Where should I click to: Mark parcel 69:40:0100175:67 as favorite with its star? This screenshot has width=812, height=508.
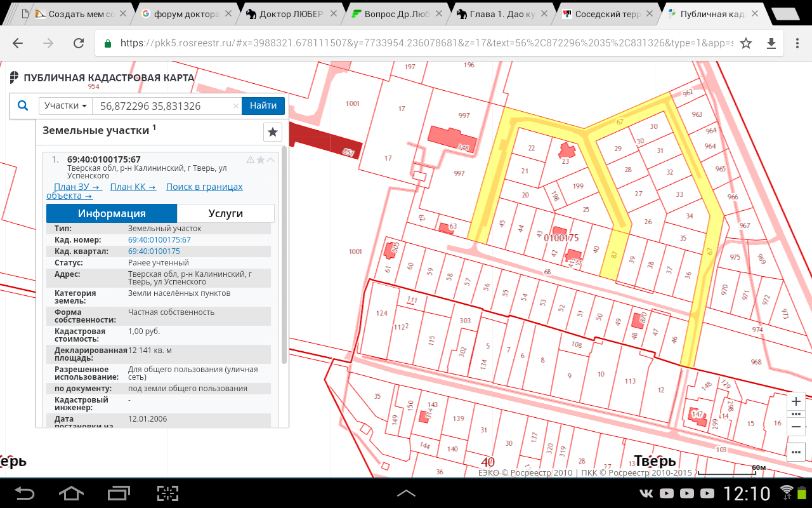pos(261,160)
